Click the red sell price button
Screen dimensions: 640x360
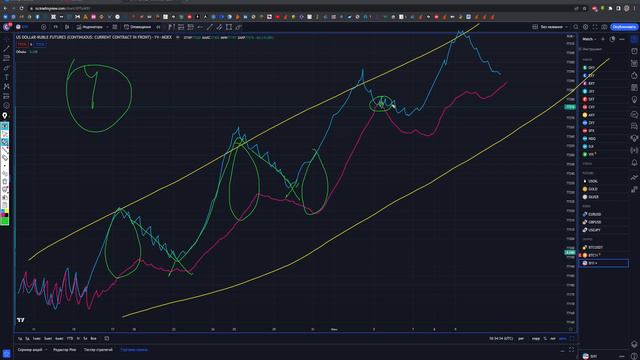pos(22,44)
